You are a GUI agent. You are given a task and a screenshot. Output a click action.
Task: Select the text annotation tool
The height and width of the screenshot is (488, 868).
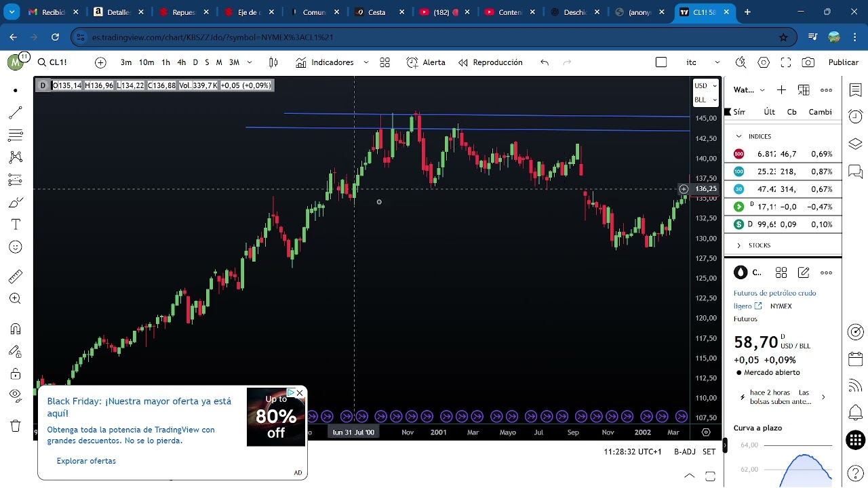pos(16,224)
